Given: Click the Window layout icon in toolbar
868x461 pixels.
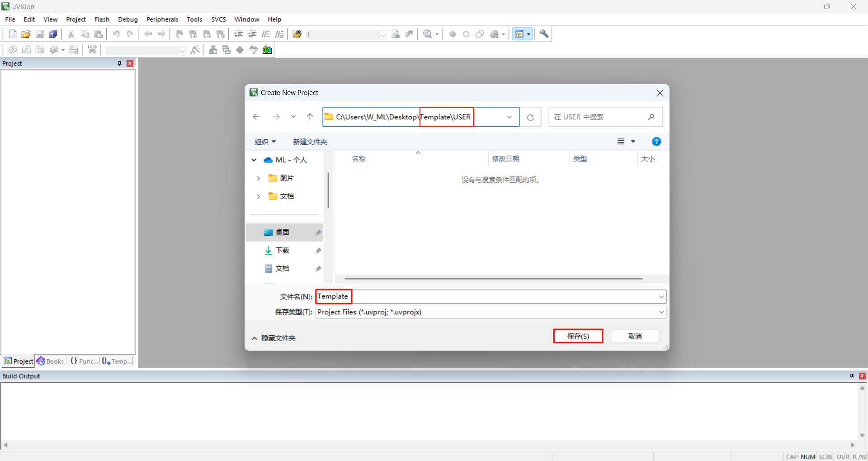Looking at the screenshot, I should pos(519,34).
